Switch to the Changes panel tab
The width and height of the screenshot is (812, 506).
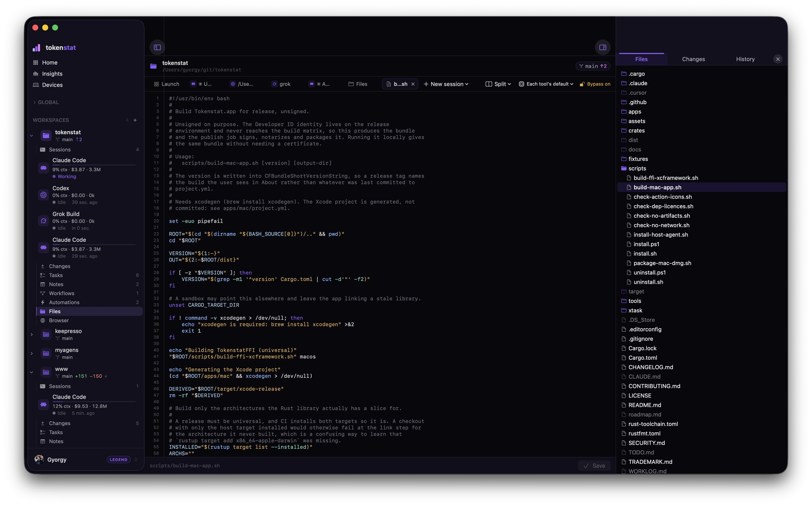[693, 59]
